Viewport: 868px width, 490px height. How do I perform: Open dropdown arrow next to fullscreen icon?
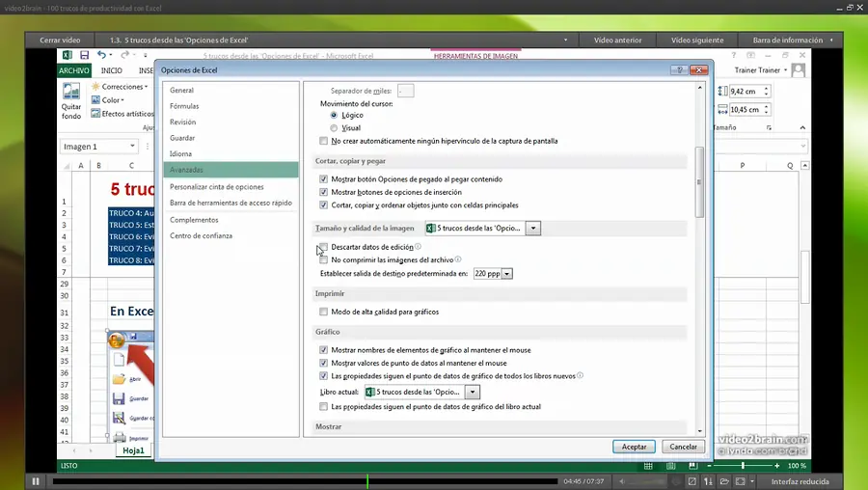coord(751,481)
